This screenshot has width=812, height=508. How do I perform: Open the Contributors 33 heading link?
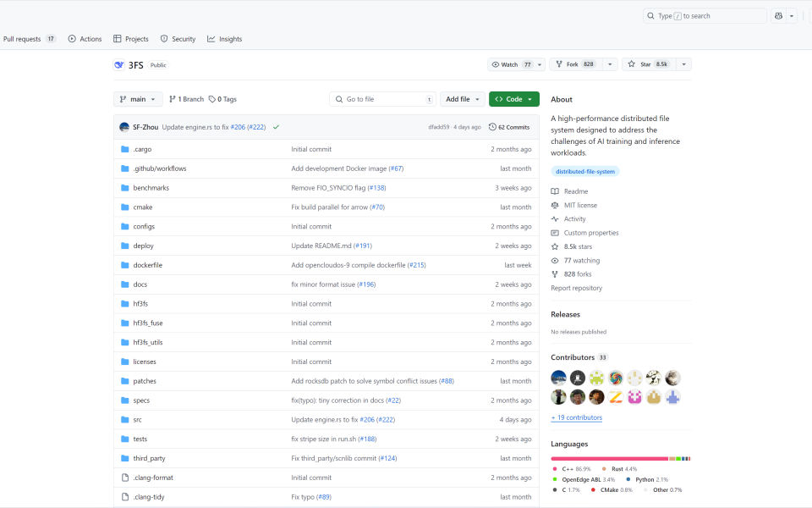[x=579, y=357]
